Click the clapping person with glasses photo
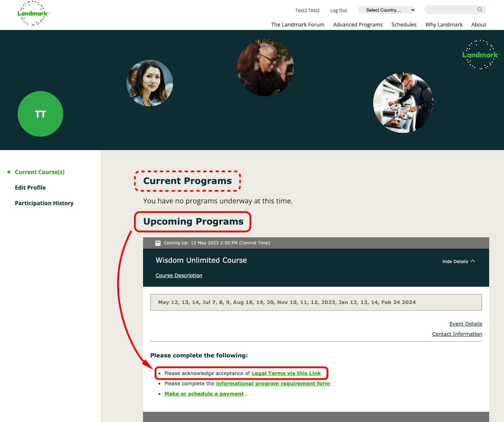The width and height of the screenshot is (504, 422). [266, 67]
